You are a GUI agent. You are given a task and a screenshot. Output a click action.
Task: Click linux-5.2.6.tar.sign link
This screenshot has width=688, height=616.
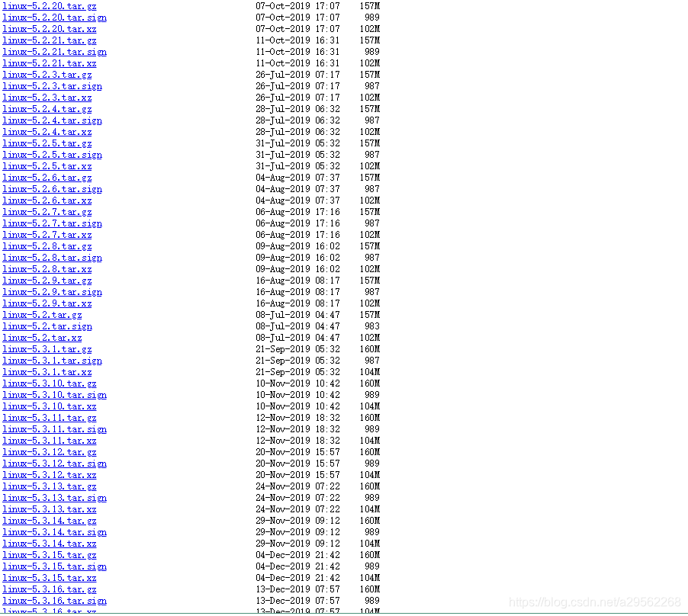[52, 189]
